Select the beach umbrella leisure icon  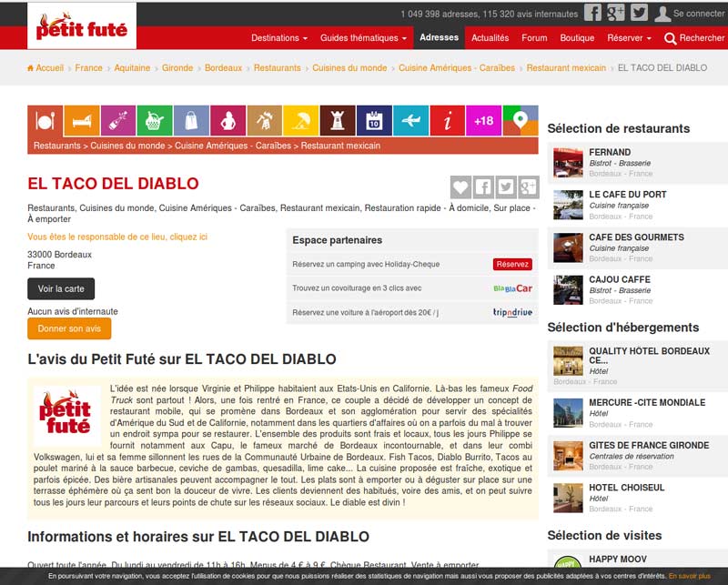(301, 121)
